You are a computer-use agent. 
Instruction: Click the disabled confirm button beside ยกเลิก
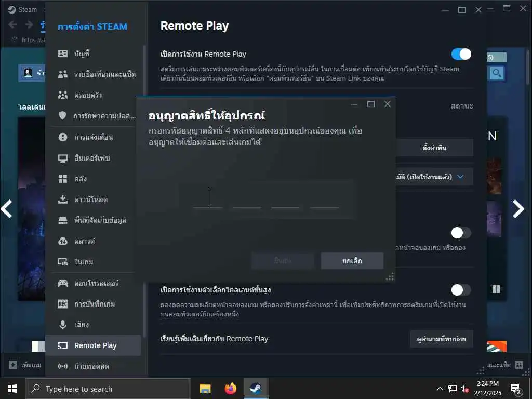(283, 261)
